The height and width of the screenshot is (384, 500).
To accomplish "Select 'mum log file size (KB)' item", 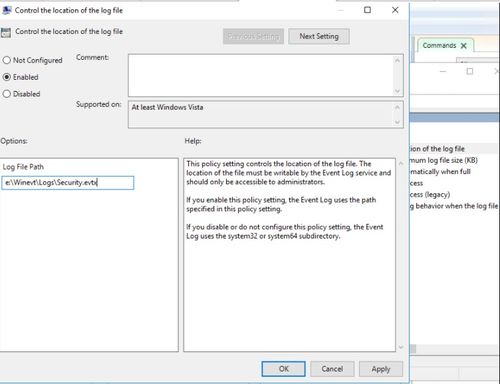I will tap(444, 160).
